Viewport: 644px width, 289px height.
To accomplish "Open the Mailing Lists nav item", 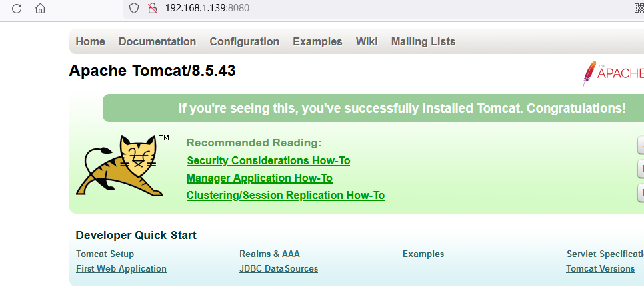I will pyautogui.click(x=423, y=41).
